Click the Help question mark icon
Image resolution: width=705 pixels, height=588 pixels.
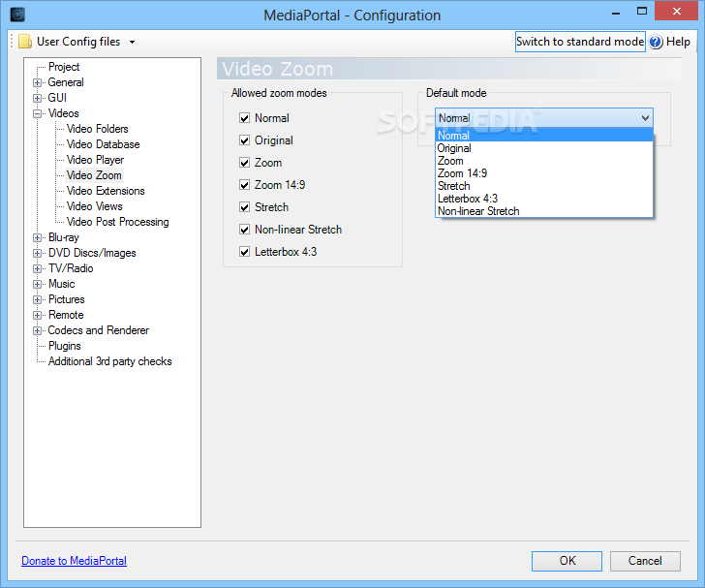[x=656, y=42]
